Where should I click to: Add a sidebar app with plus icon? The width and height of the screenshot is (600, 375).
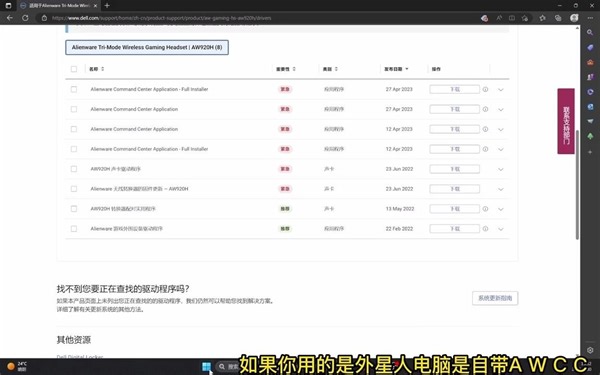click(590, 152)
